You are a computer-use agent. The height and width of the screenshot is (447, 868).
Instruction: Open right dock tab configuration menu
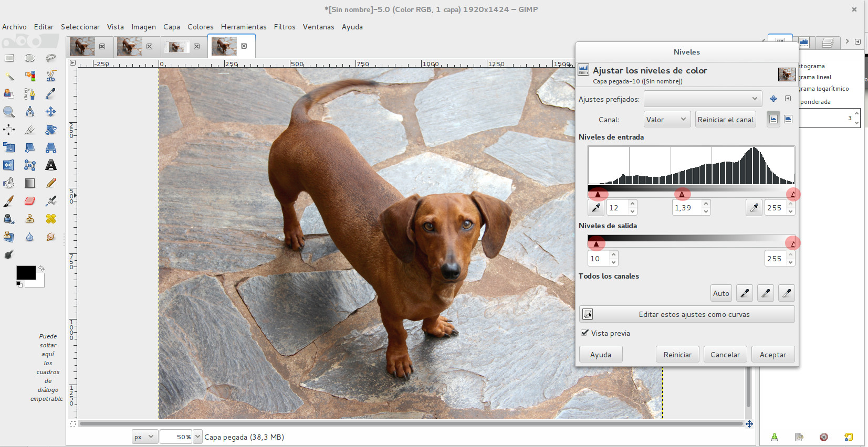click(857, 41)
